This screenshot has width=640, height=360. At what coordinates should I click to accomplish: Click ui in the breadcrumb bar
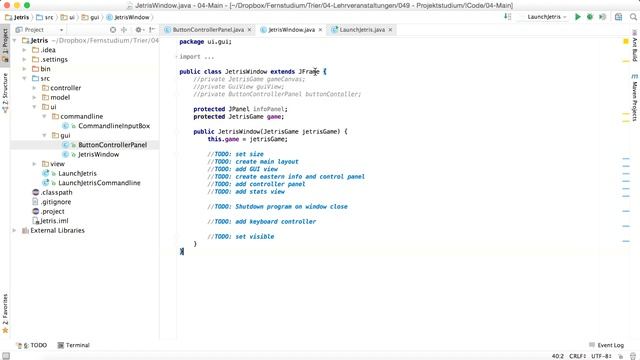68,17
